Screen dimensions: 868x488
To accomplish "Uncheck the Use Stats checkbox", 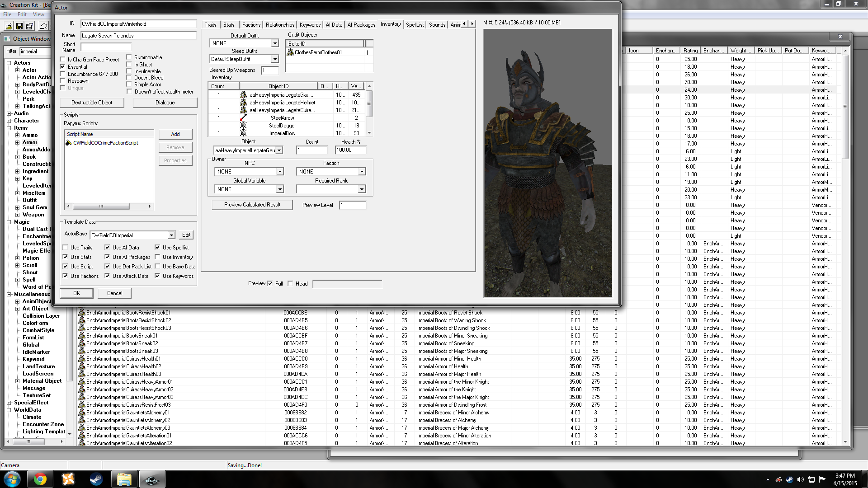I will [x=65, y=257].
